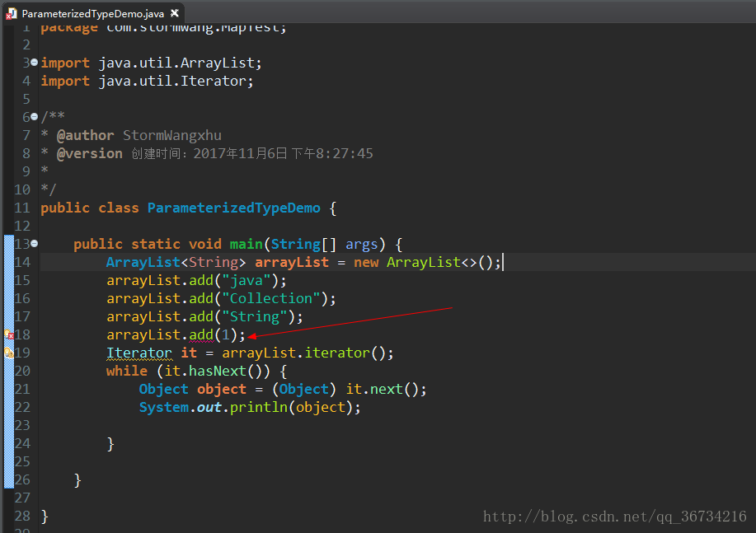The height and width of the screenshot is (533, 756).
Task: Select the ParameterizedTypeDemo.java editor tab
Action: [92, 13]
